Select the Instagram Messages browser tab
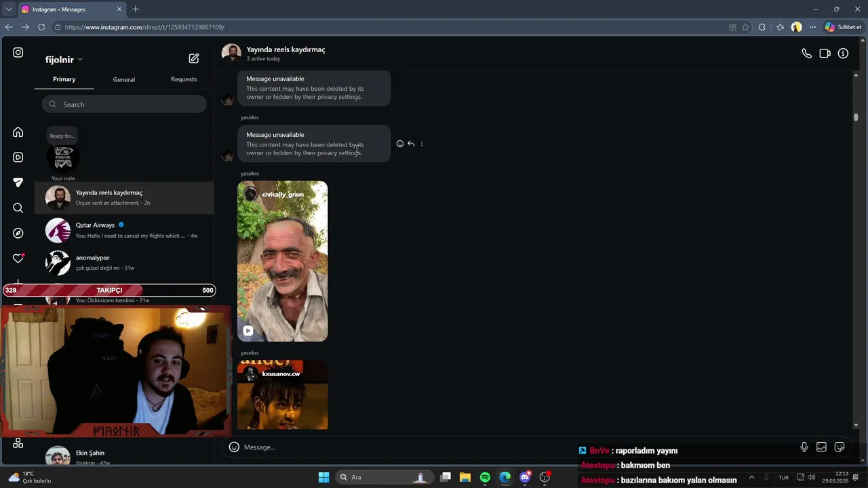 pyautogui.click(x=71, y=9)
